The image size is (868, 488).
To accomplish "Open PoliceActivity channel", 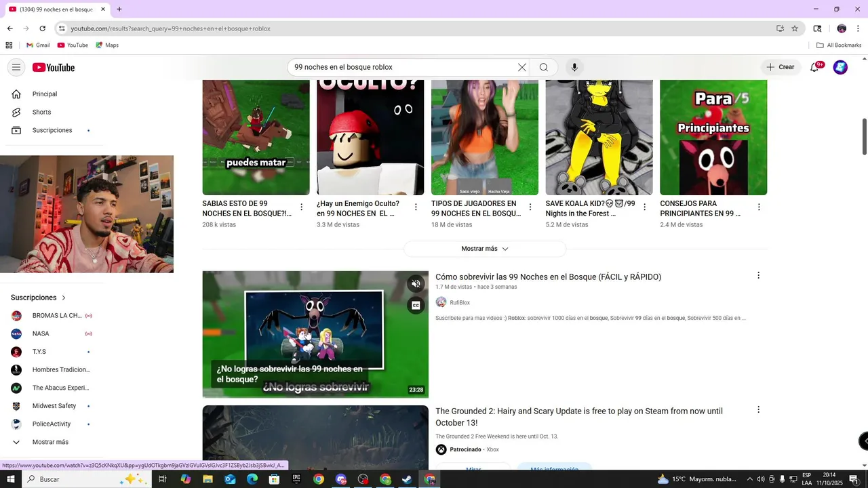I will click(52, 424).
